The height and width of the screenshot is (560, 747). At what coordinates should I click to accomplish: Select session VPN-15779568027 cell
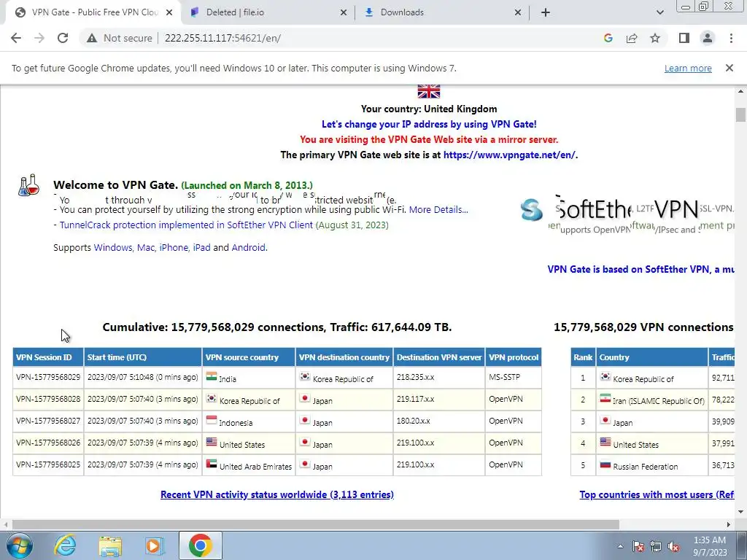point(48,421)
